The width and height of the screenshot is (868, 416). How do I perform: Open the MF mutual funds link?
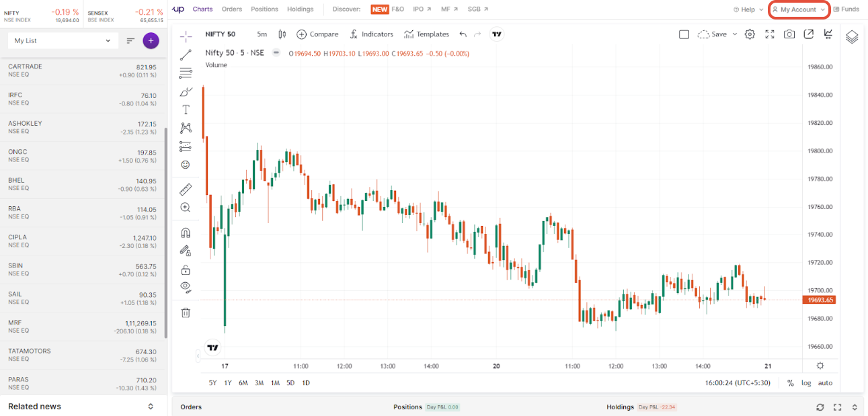tap(449, 9)
